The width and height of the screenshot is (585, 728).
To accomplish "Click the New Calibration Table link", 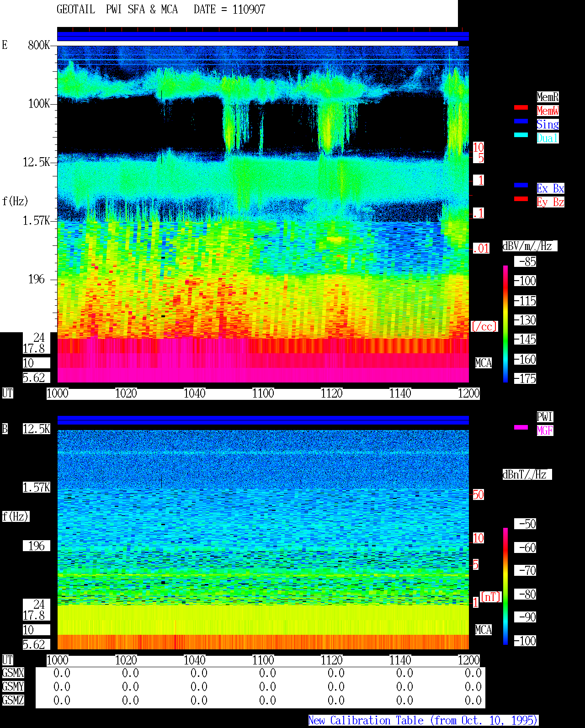I will 423,721.
